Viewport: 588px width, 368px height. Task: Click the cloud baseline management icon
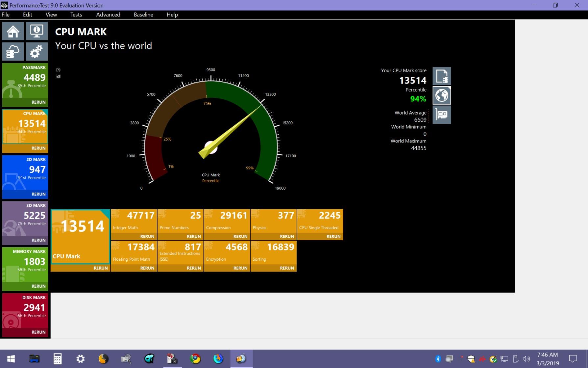pyautogui.click(x=13, y=52)
